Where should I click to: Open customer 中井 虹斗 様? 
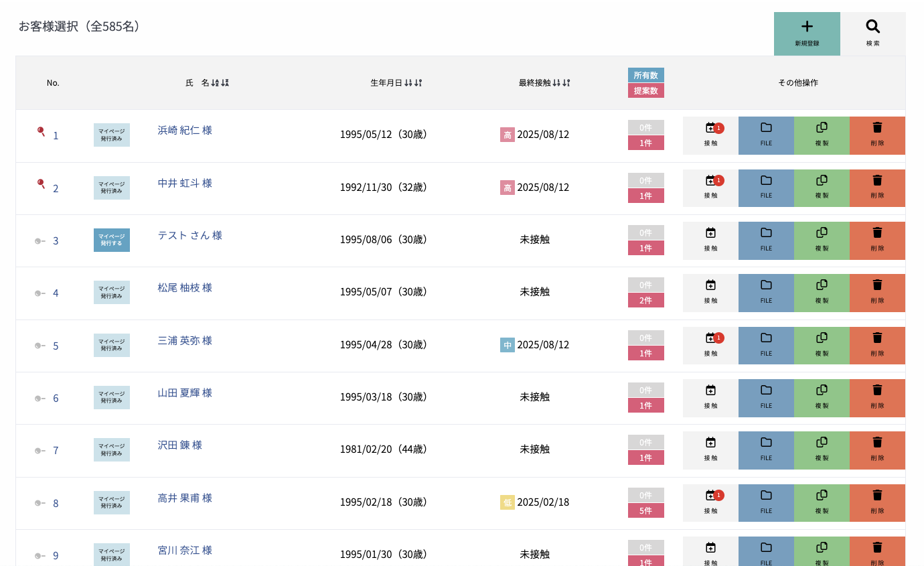[185, 183]
